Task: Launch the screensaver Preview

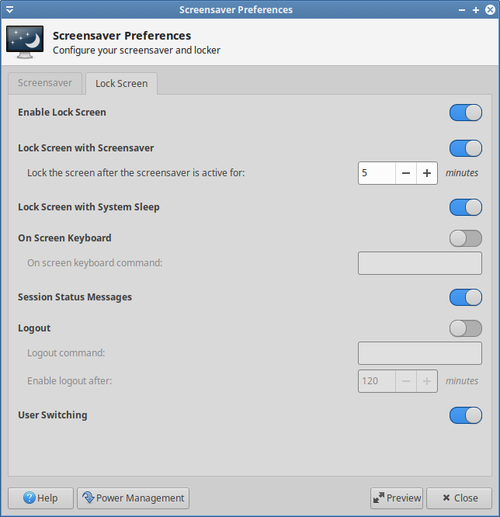Action: click(397, 498)
